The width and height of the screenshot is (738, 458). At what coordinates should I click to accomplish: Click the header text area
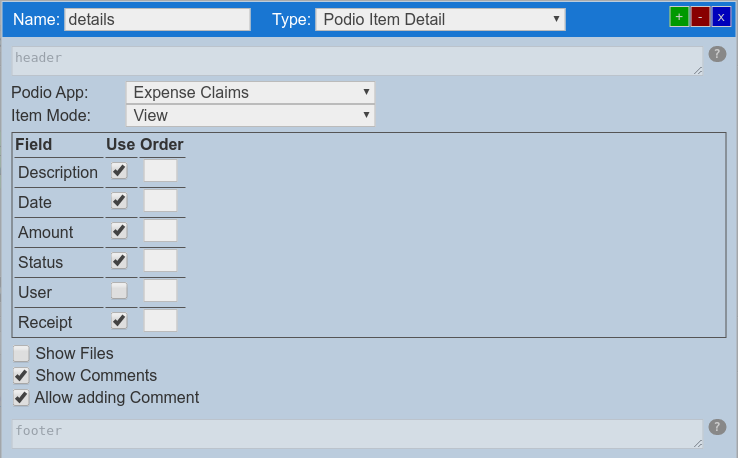point(357,61)
